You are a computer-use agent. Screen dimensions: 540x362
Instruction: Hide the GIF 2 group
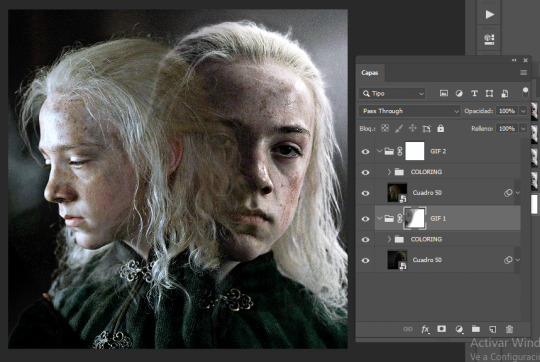[366, 152]
